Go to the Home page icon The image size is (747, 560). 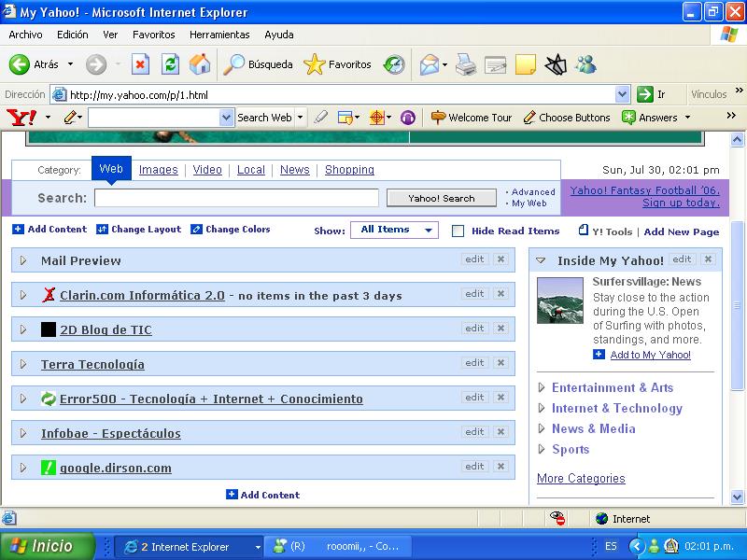(200, 64)
